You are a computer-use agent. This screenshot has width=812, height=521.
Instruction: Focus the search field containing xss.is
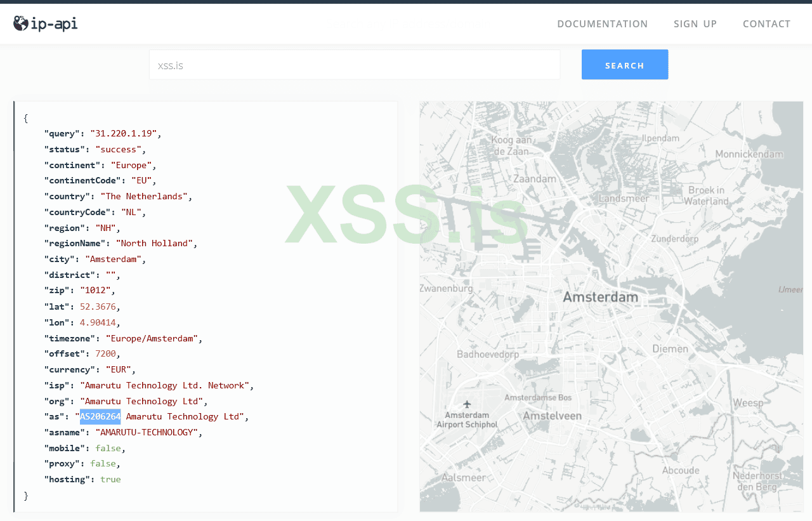click(355, 65)
